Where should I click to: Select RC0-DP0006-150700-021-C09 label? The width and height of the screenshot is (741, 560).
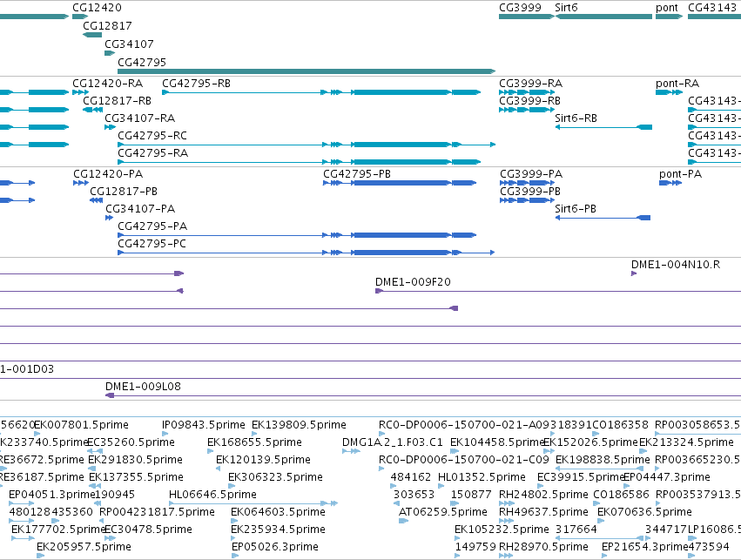[x=463, y=461]
